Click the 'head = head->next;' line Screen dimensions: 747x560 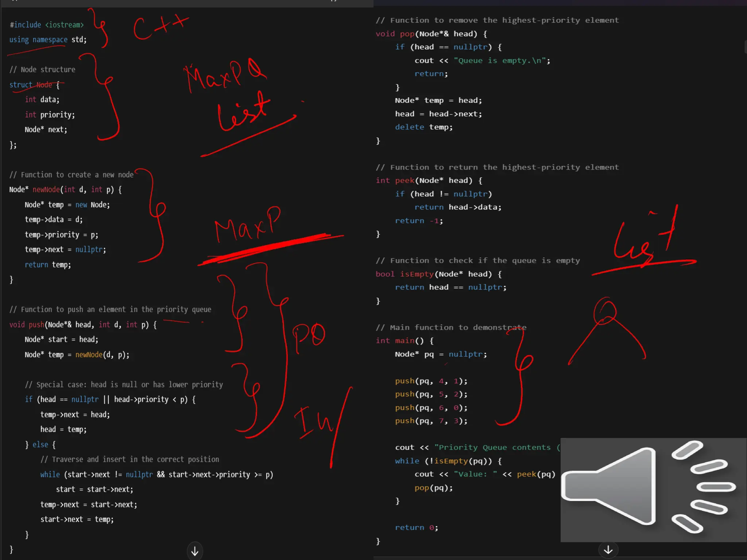(x=439, y=114)
